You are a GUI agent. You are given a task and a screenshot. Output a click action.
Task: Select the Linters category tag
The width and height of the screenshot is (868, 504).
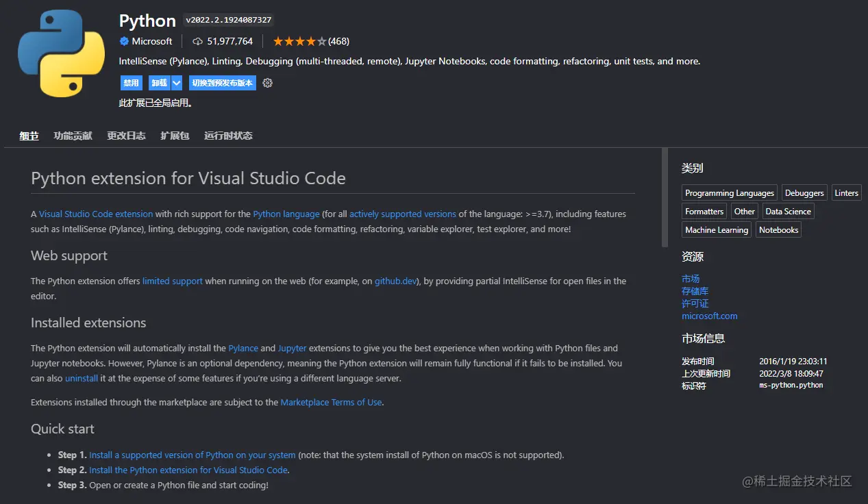click(x=846, y=193)
